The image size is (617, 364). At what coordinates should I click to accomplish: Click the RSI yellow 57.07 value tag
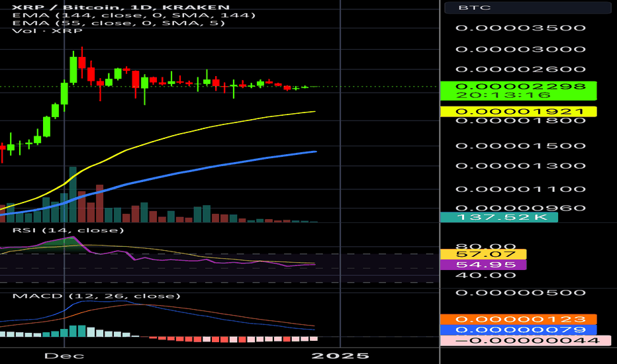tap(483, 254)
